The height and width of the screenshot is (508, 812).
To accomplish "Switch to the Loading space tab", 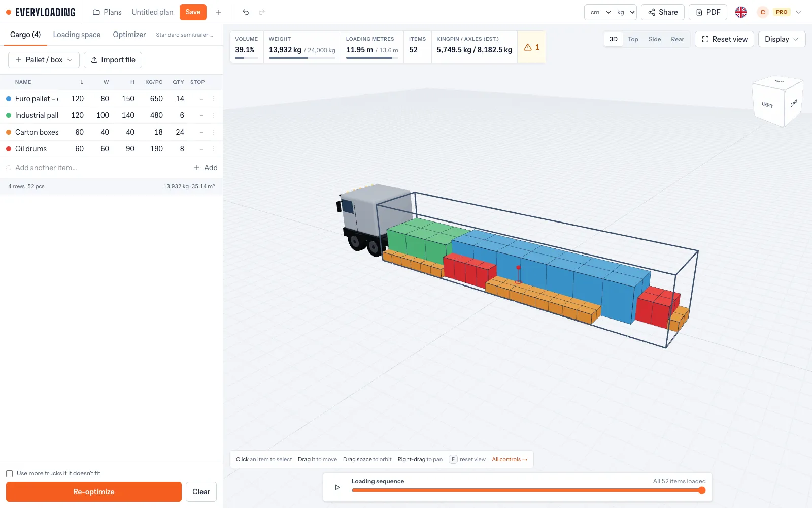I will [77, 35].
